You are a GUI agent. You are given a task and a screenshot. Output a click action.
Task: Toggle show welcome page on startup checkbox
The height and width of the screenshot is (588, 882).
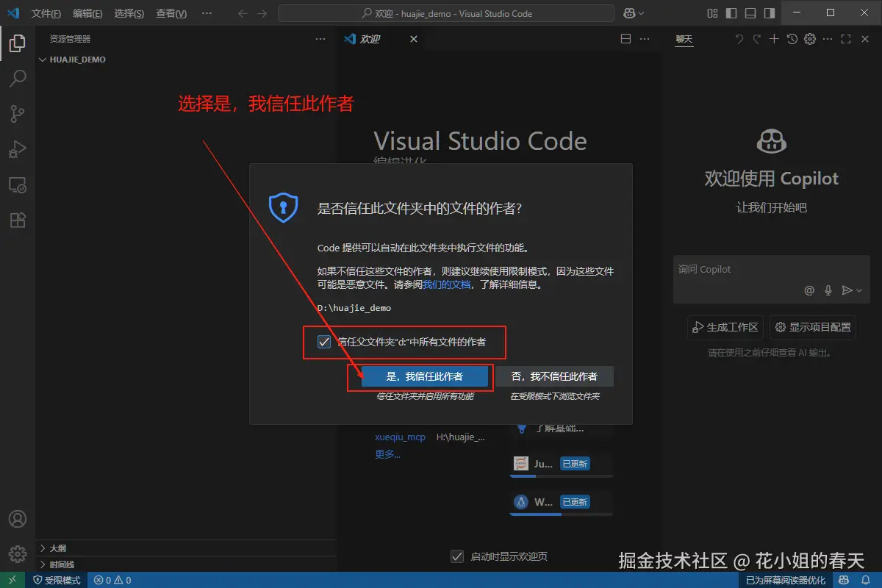point(457,556)
